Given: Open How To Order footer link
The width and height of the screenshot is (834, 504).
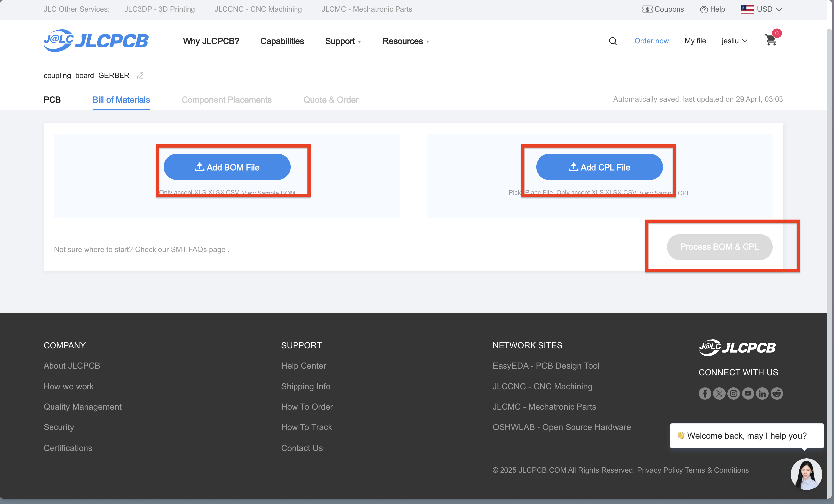Looking at the screenshot, I should [307, 407].
